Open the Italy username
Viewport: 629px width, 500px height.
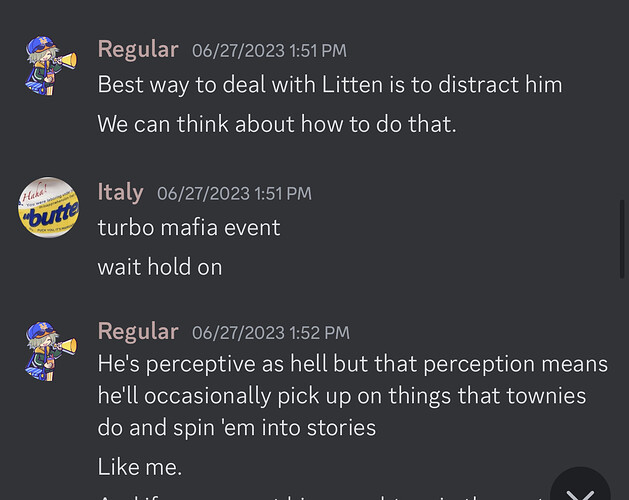[x=120, y=193]
